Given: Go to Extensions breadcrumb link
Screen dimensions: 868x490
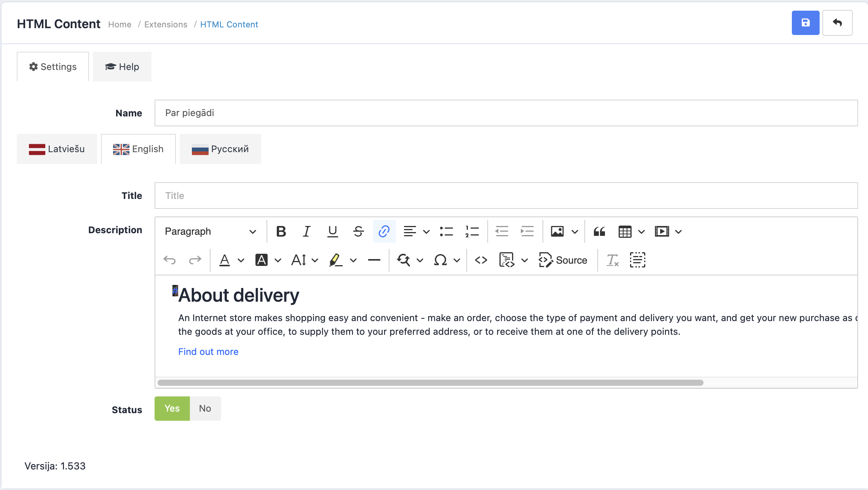Looking at the screenshot, I should 166,24.
